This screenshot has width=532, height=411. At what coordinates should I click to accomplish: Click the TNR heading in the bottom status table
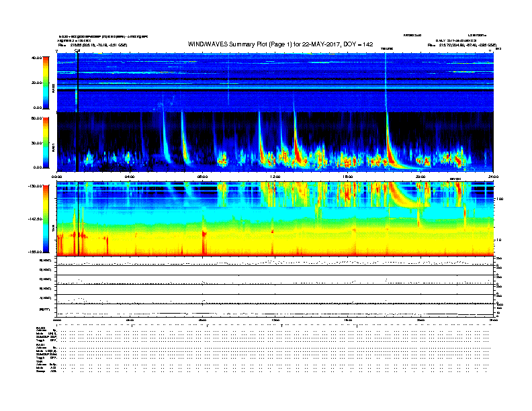coord(39,361)
